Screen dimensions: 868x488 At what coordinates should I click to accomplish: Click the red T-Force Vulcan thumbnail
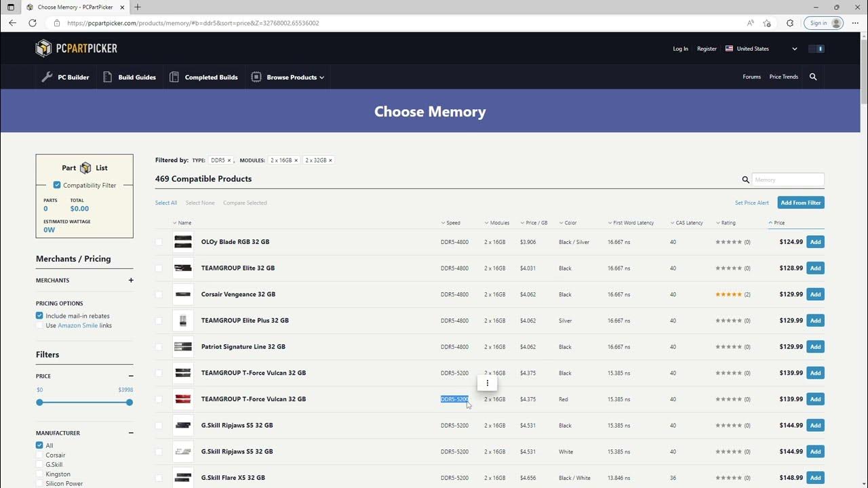[183, 399]
